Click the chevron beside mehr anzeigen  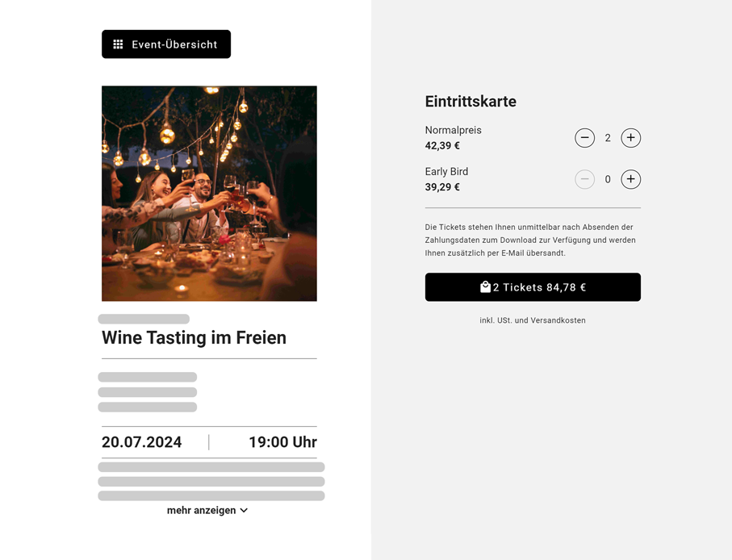(244, 510)
